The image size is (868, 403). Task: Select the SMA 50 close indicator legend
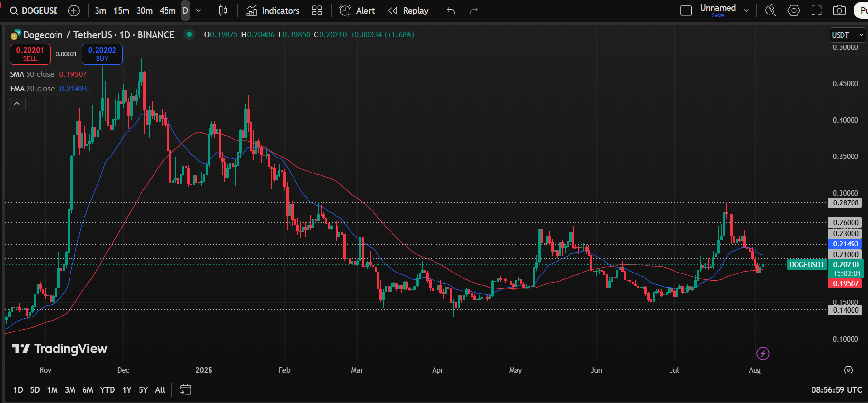(x=48, y=74)
